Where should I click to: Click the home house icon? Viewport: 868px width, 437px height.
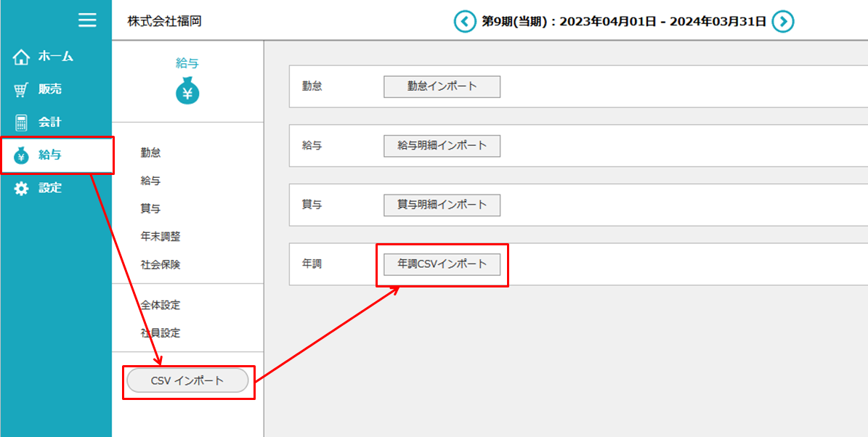tap(22, 57)
